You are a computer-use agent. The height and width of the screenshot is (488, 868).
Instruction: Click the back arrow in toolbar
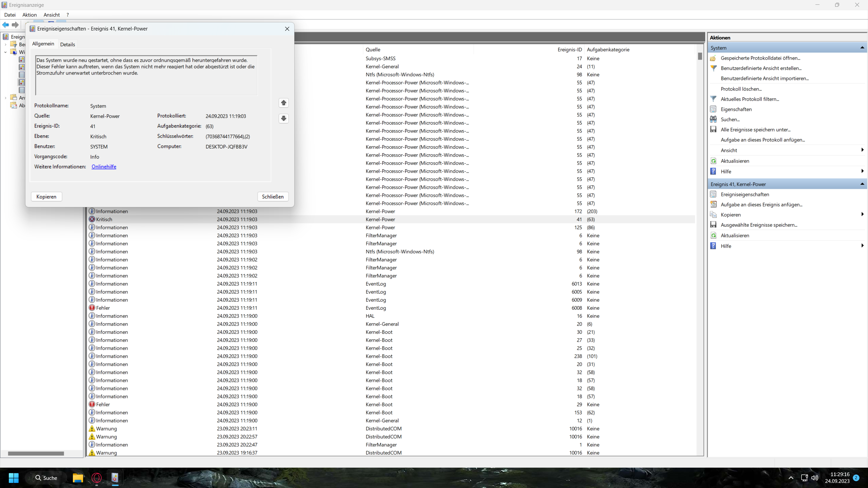pyautogui.click(x=6, y=25)
